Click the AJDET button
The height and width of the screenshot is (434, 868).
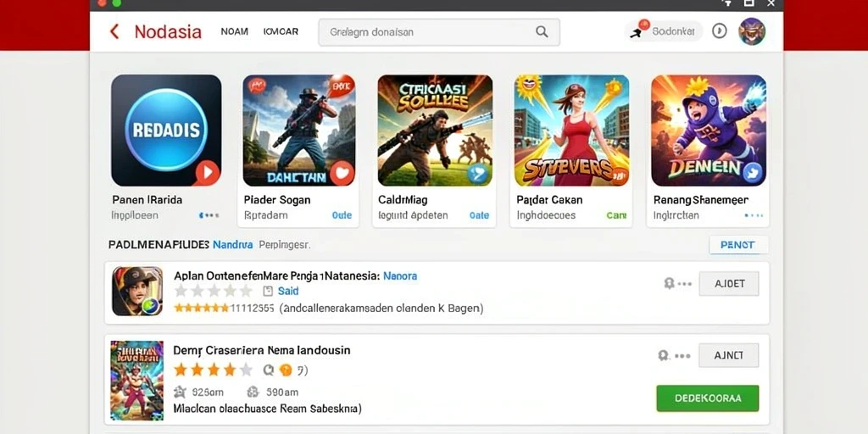729,284
